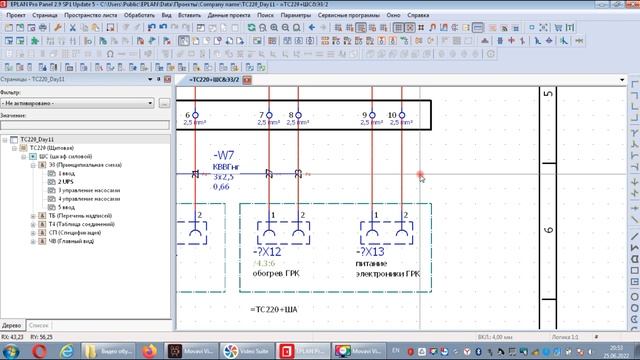This screenshot has height=360, width=640.
Task: Click the Print icon in top toolbar
Action: point(43,28)
